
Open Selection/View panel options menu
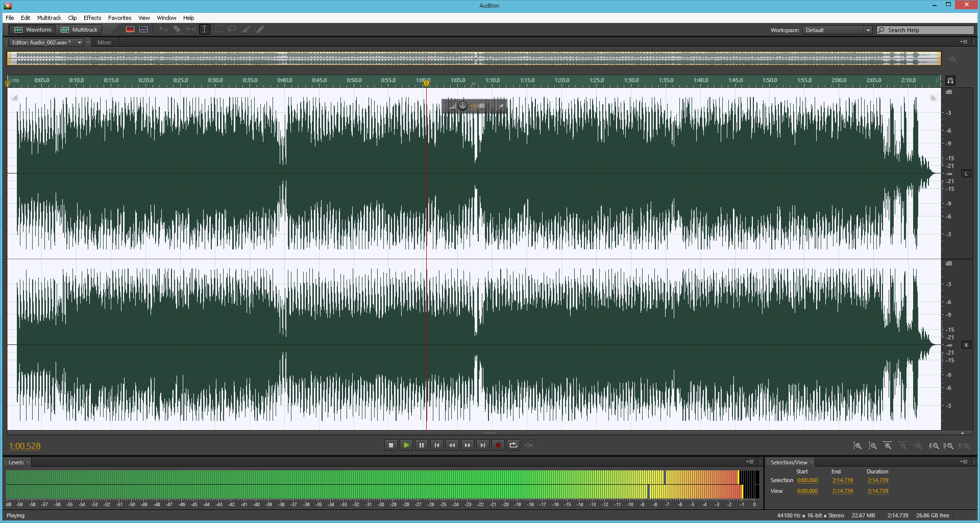964,462
